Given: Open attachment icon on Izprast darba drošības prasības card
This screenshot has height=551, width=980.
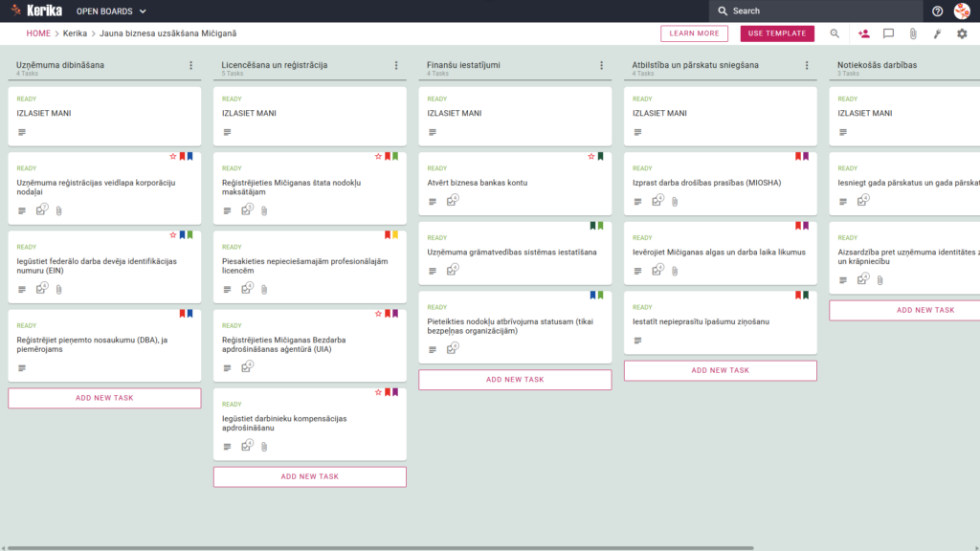Looking at the screenshot, I should (675, 202).
